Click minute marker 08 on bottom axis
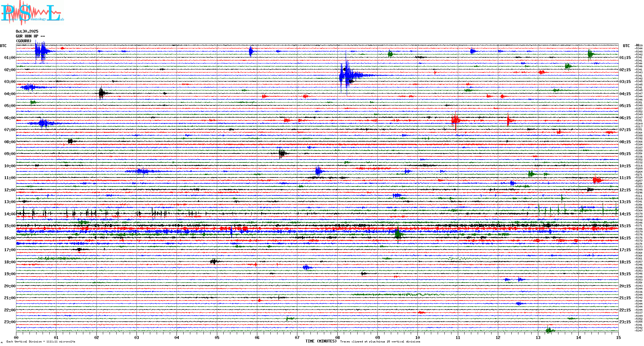The width and height of the screenshot is (644, 346). 337,337
